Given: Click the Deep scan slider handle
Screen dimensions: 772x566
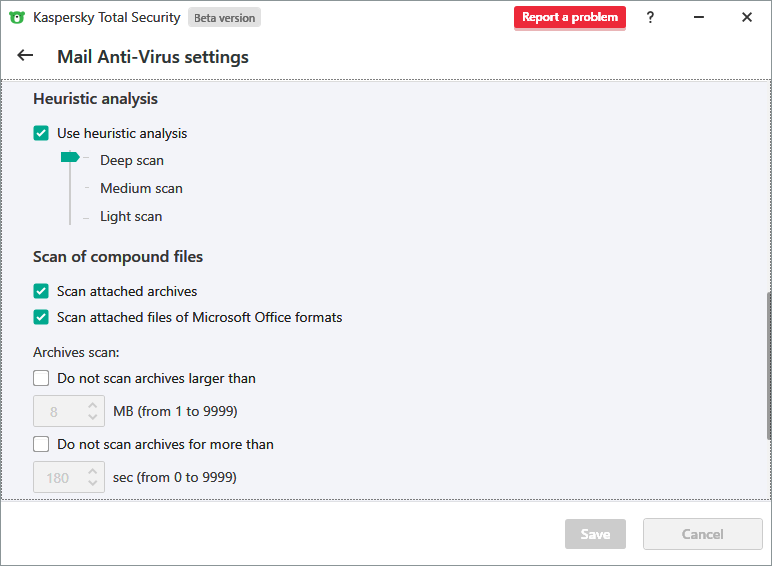Looking at the screenshot, I should click(x=70, y=157).
